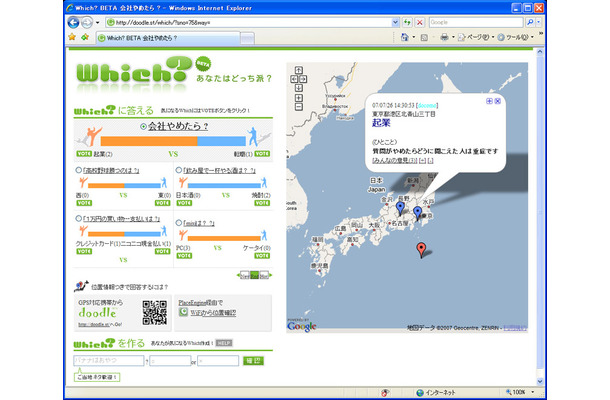
Task: Maximize the map info bubble
Action: (489, 101)
